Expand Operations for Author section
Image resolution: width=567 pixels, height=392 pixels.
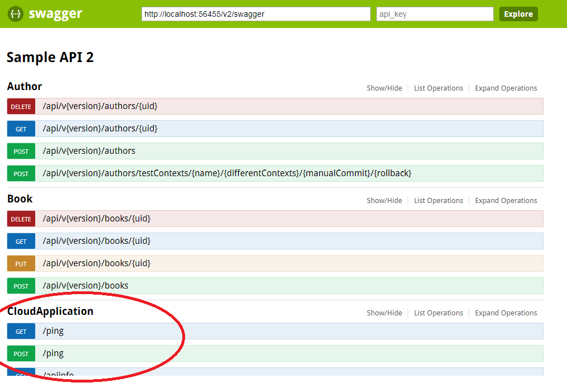[506, 88]
